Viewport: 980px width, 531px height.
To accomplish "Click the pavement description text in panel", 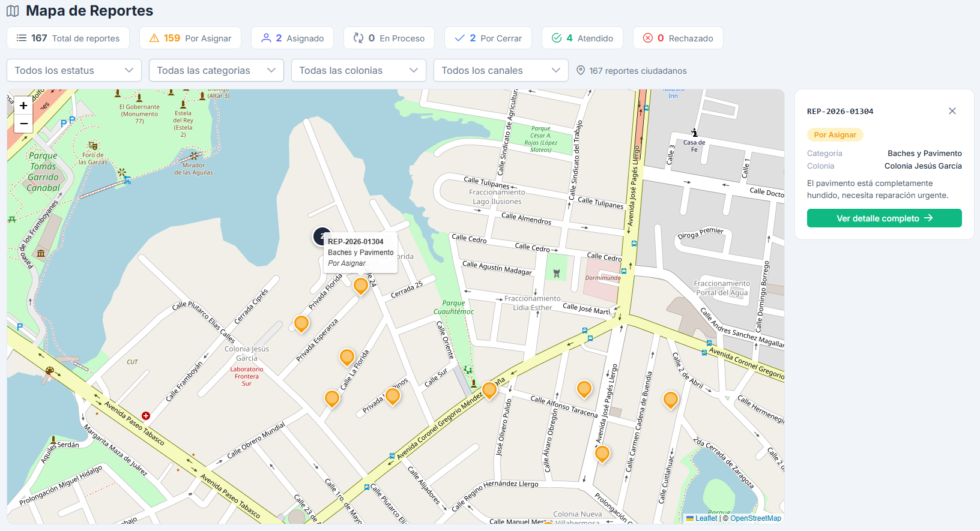I will pos(878,189).
